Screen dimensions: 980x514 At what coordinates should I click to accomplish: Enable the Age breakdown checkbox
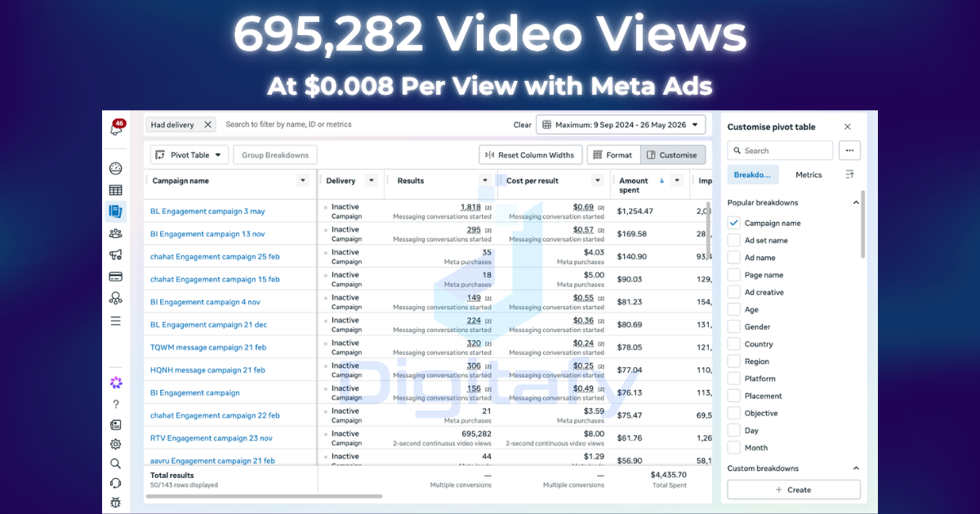733,309
